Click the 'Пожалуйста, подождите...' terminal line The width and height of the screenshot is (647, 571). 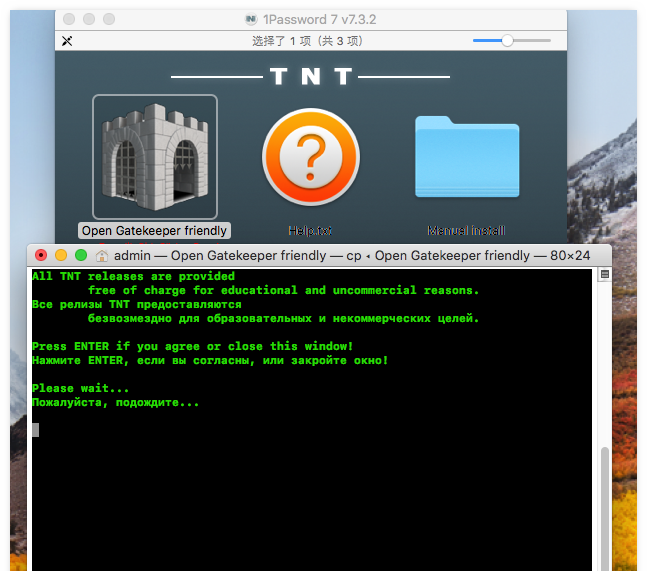point(116,402)
